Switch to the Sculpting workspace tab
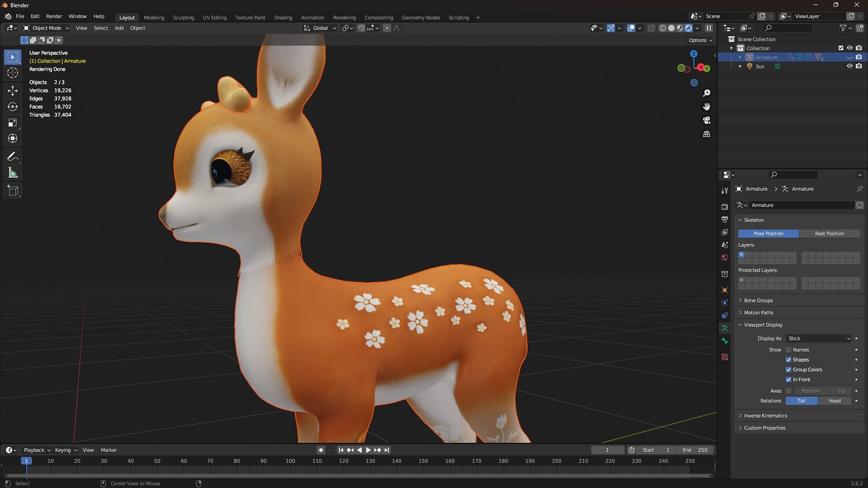This screenshot has width=868, height=488. 183,17
